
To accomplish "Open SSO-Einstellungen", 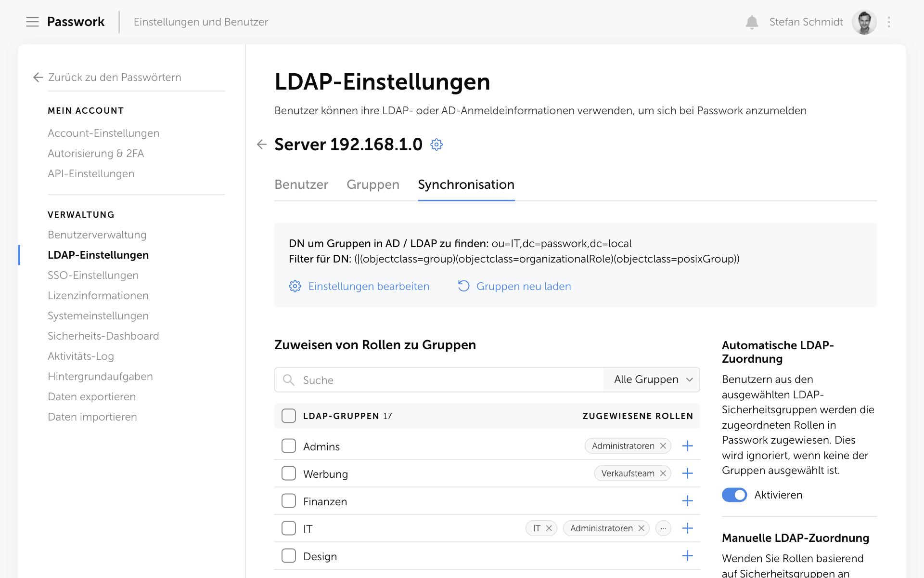I will pyautogui.click(x=93, y=275).
